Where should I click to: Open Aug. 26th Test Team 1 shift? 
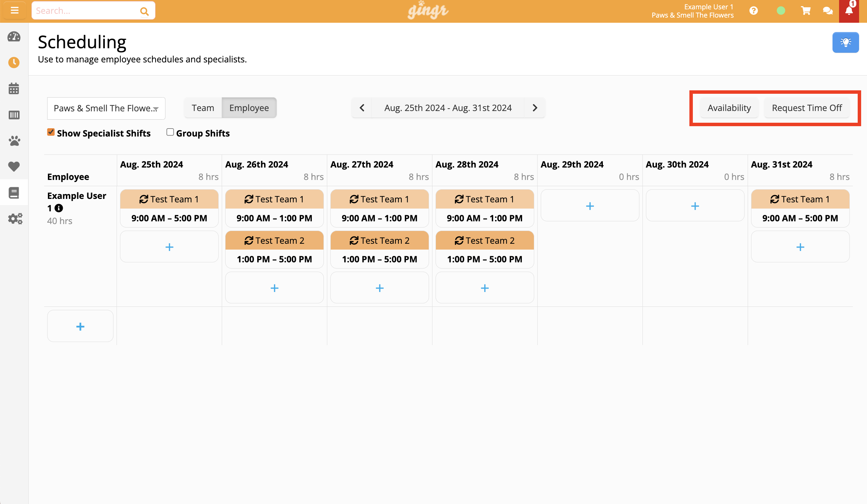point(274,208)
